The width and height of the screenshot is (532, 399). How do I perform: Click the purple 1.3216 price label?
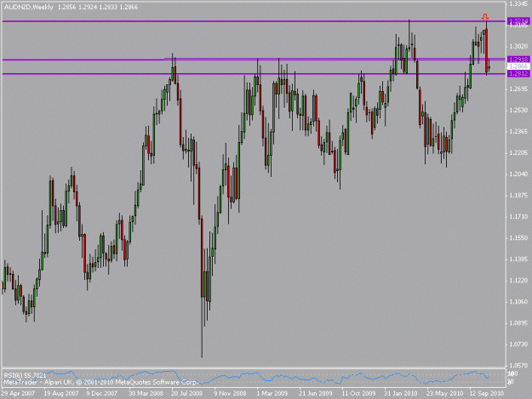point(518,21)
